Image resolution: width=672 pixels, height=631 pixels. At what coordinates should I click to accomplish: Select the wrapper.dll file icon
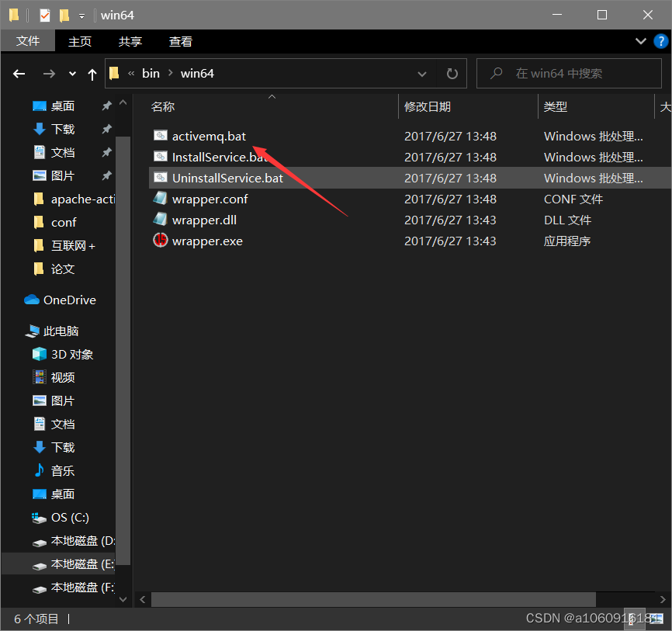point(160,220)
